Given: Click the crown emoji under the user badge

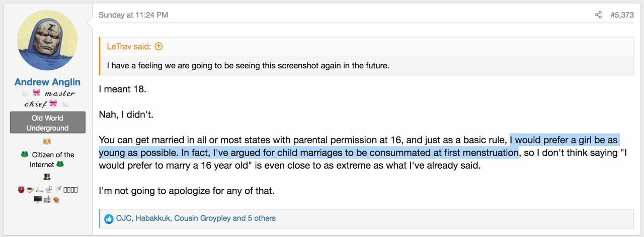Looking at the screenshot, I should 48,142.
